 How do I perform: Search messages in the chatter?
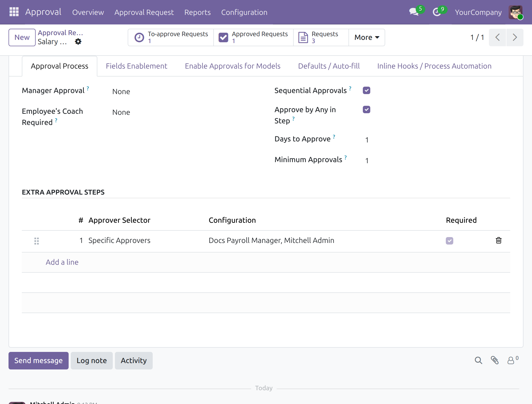[478, 360]
